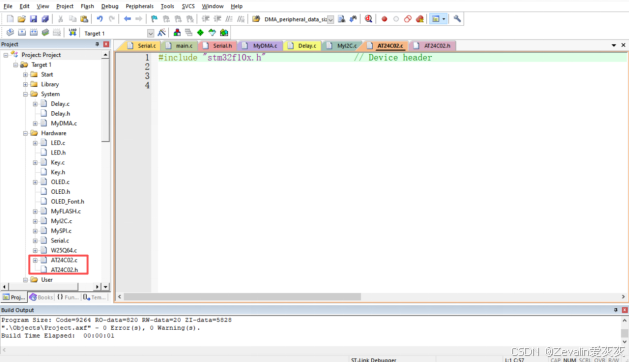Download to flash with LOAD icon
This screenshot has height=363, width=630.
coord(72,33)
